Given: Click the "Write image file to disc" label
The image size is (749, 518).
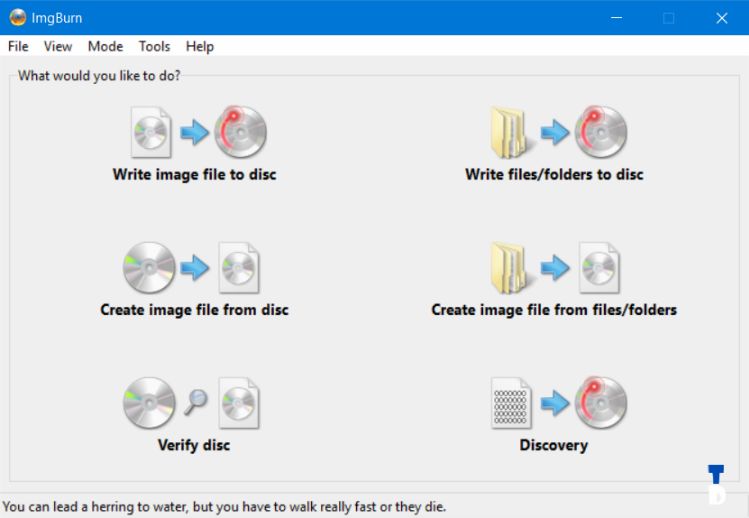Looking at the screenshot, I should 194,174.
